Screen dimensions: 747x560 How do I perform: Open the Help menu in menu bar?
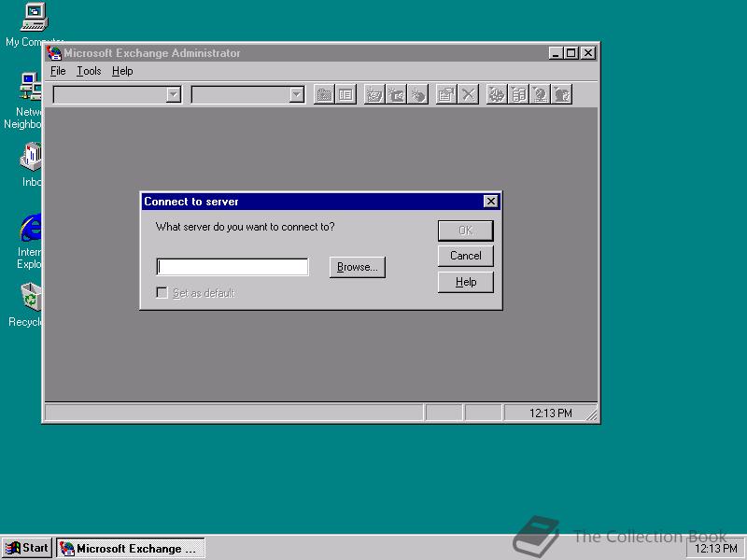point(122,71)
